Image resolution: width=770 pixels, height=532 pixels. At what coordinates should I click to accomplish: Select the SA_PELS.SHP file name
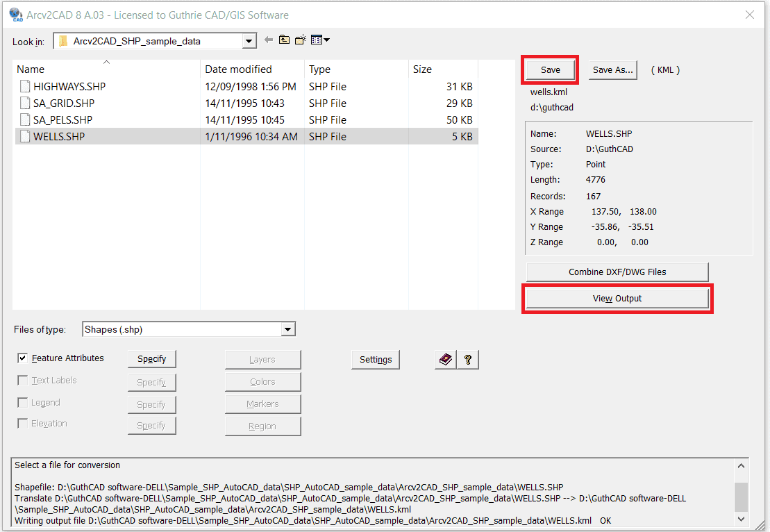click(x=63, y=120)
